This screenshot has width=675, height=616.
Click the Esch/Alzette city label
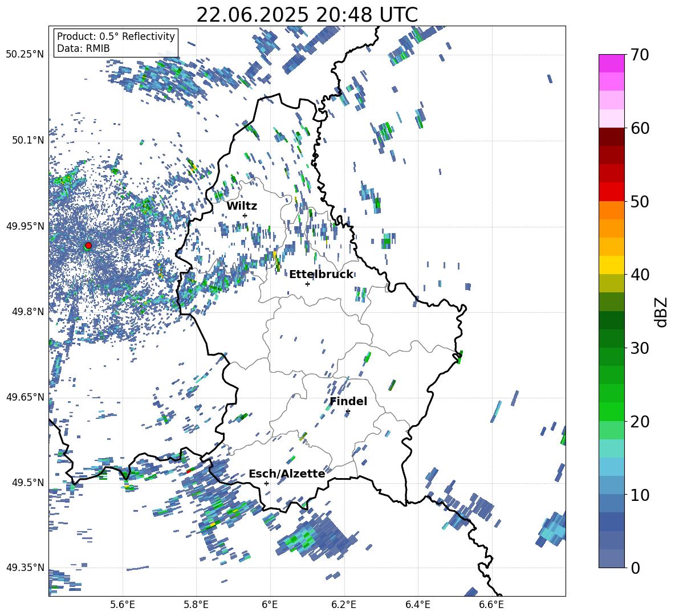pos(287,474)
